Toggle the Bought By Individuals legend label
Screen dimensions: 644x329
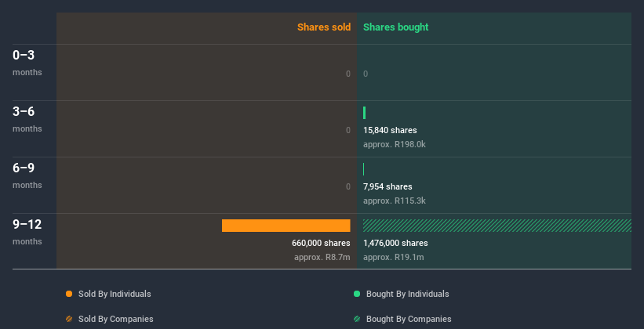[x=407, y=294]
